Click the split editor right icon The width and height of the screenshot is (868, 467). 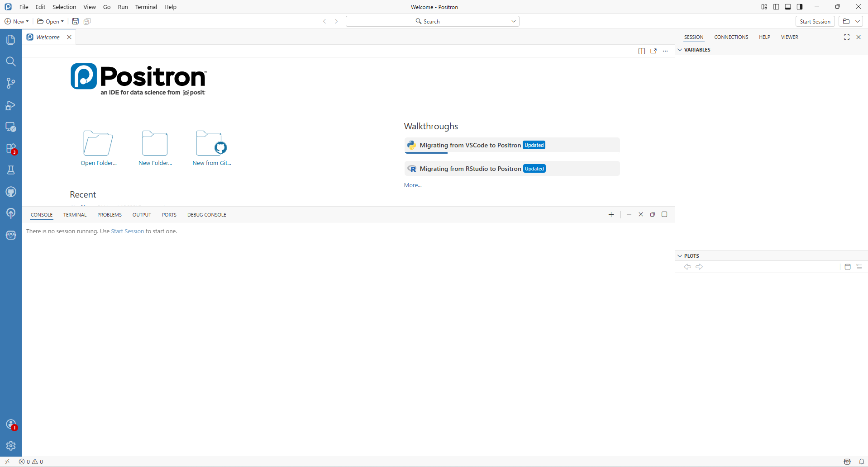click(641, 51)
